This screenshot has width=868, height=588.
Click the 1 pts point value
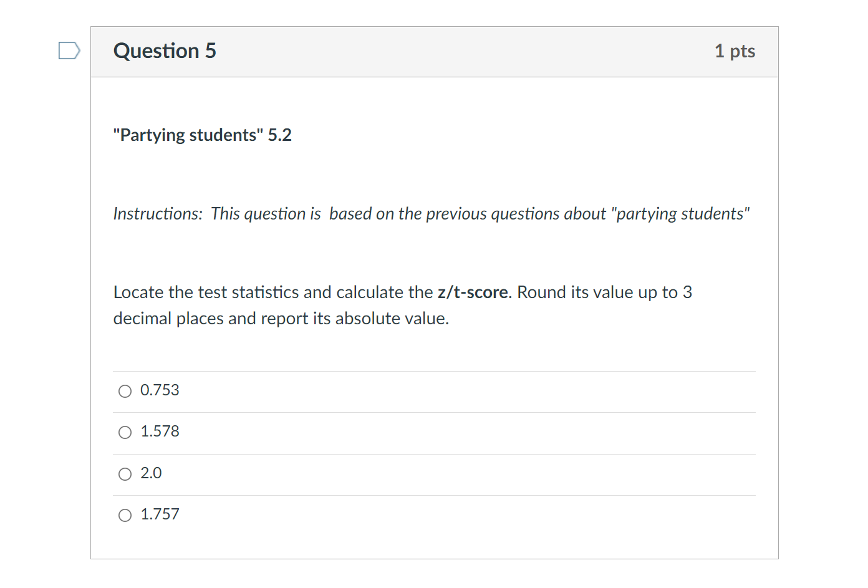click(x=735, y=51)
